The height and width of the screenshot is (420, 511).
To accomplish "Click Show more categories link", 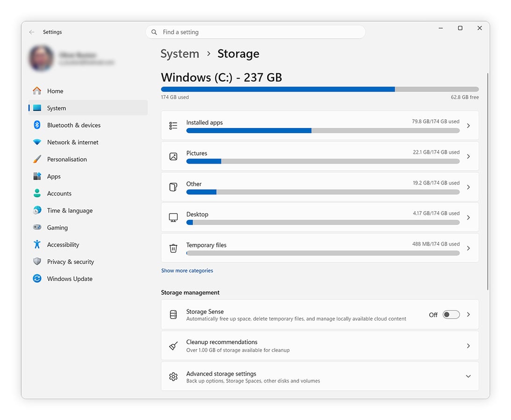I will coord(187,271).
